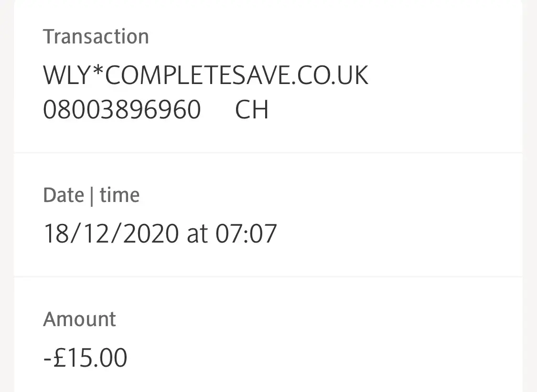Click the 'Date | time' label
The image size is (537, 392).
pyautogui.click(x=91, y=195)
